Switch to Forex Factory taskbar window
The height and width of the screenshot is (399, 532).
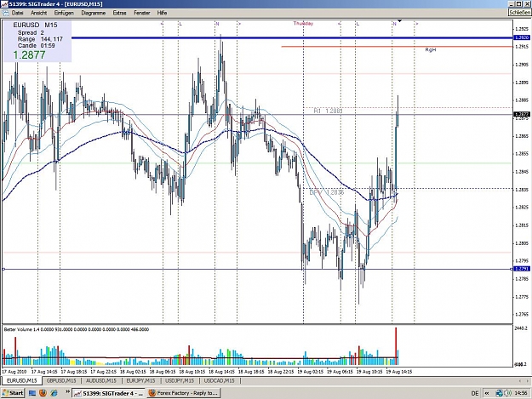click(x=183, y=393)
